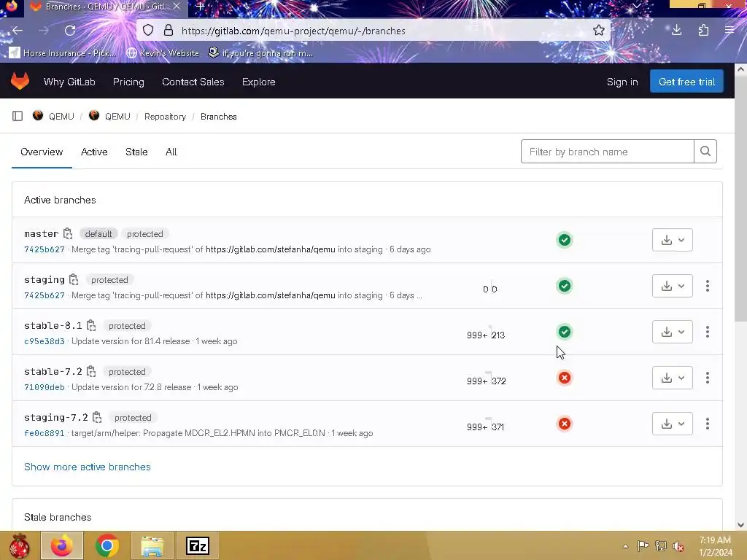The height and width of the screenshot is (560, 747).
Task: Open the staging-7.2 branch
Action: 56,417
